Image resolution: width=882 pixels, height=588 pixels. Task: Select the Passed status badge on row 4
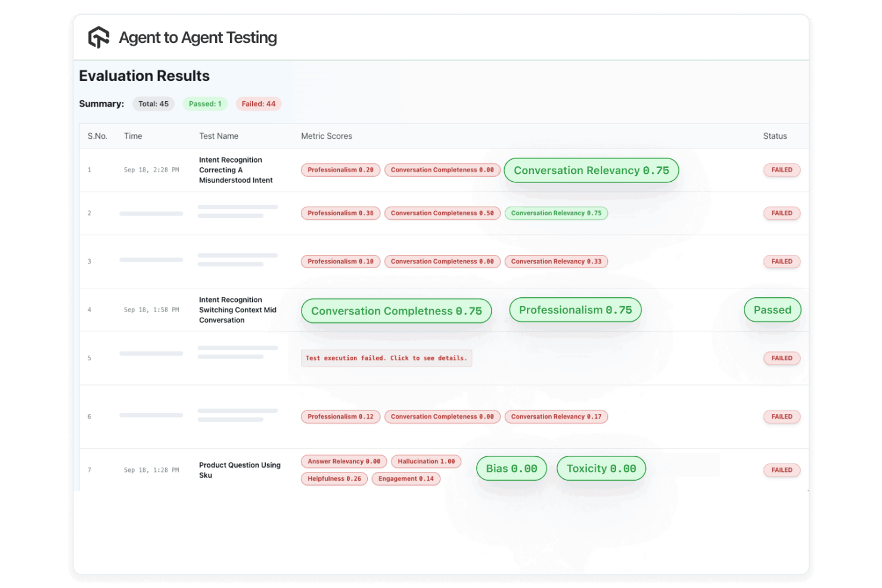pos(772,310)
